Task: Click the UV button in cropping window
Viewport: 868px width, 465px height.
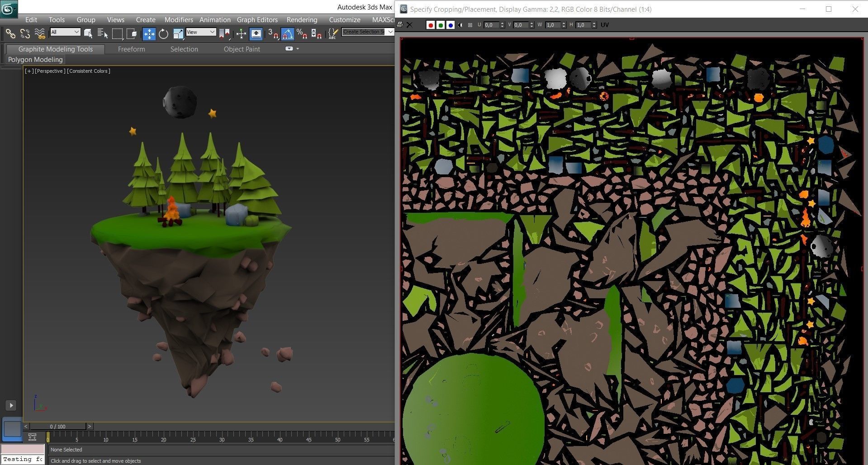Action: coord(605,25)
